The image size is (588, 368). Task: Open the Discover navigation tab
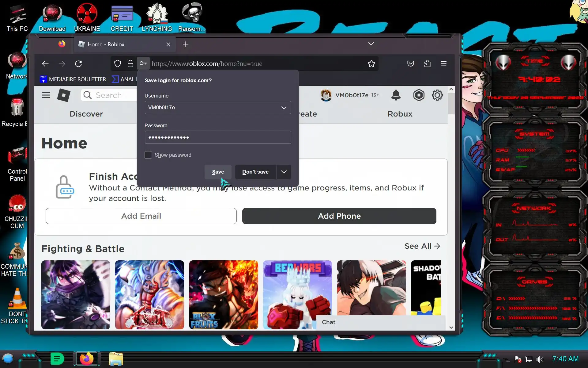tap(86, 114)
